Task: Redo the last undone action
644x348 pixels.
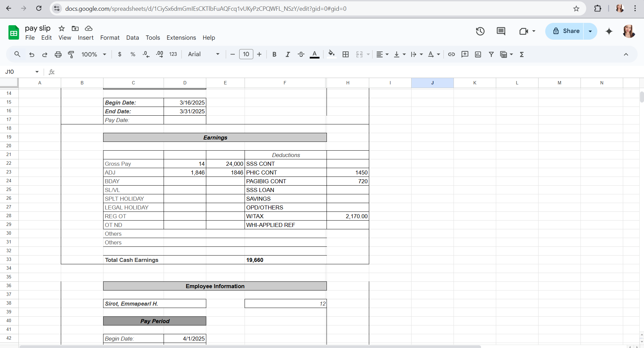Action: click(x=45, y=54)
